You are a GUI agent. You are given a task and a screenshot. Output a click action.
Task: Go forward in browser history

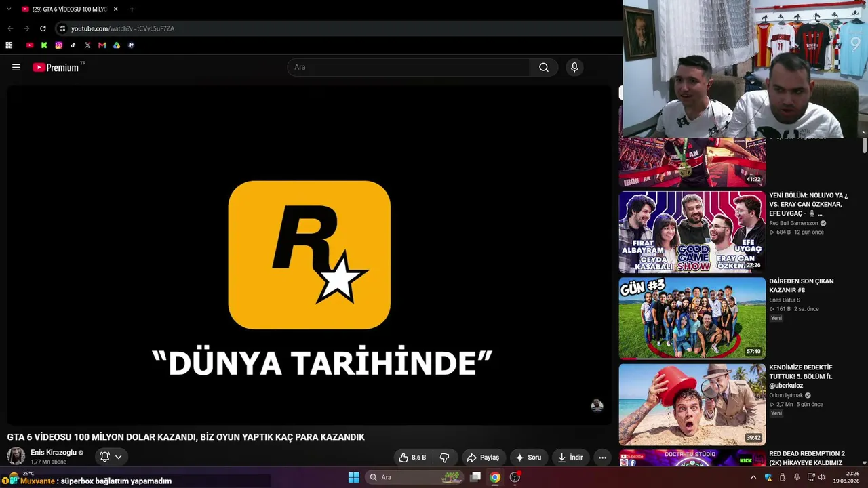pyautogui.click(x=26, y=28)
